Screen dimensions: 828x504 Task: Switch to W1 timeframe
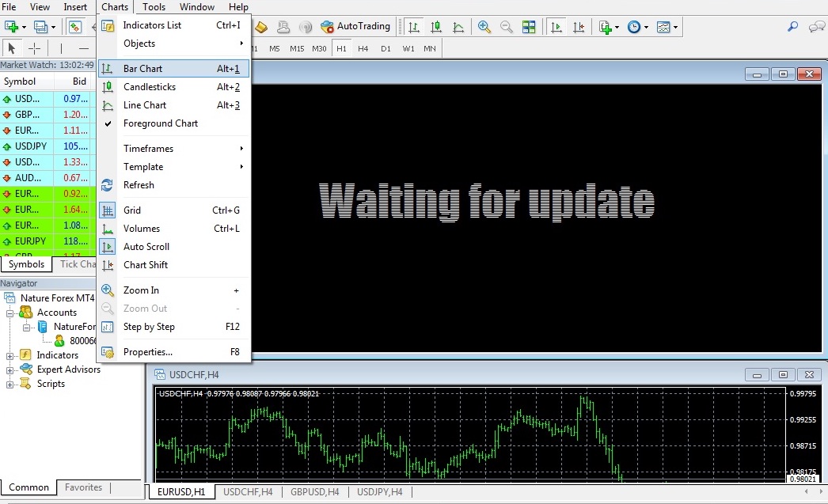tap(408, 48)
